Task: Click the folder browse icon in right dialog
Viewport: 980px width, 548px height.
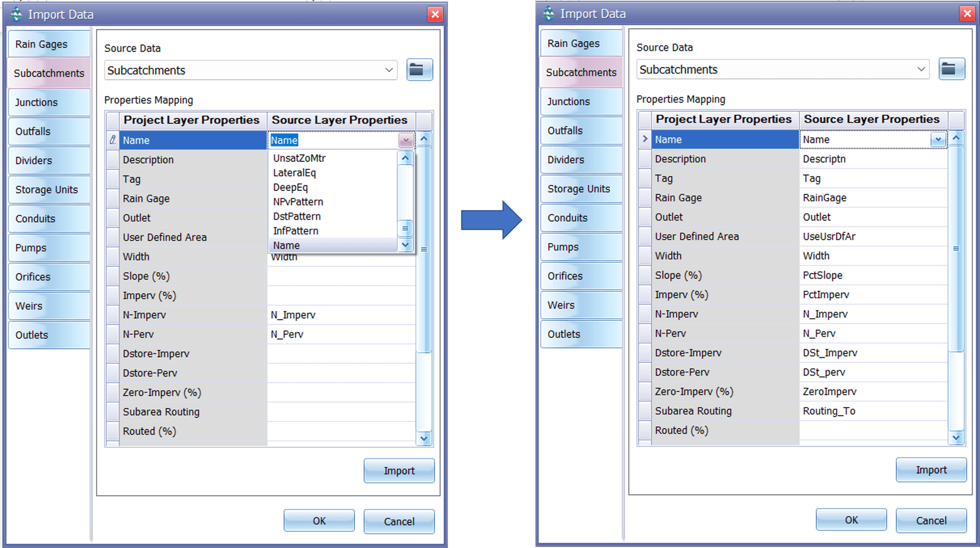Action: (951, 69)
